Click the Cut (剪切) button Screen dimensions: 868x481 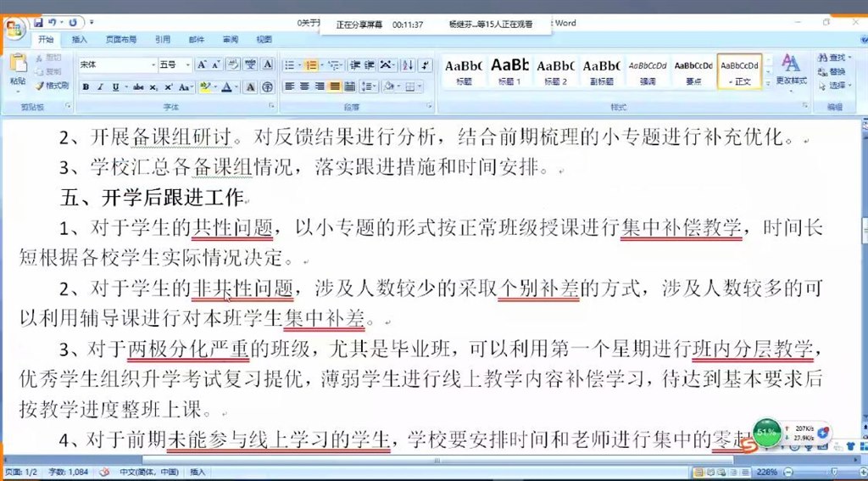(x=48, y=58)
